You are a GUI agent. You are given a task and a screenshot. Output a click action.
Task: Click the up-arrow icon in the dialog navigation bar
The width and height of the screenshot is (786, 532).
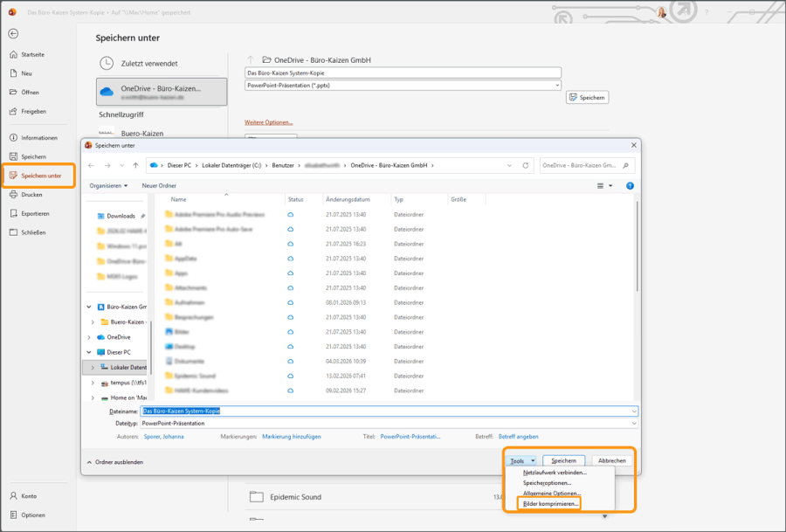coord(135,164)
